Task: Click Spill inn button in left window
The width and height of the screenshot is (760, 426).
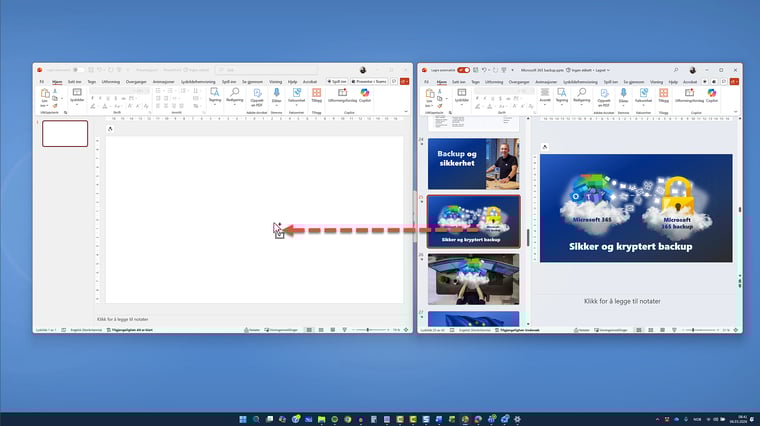Action: [337, 81]
